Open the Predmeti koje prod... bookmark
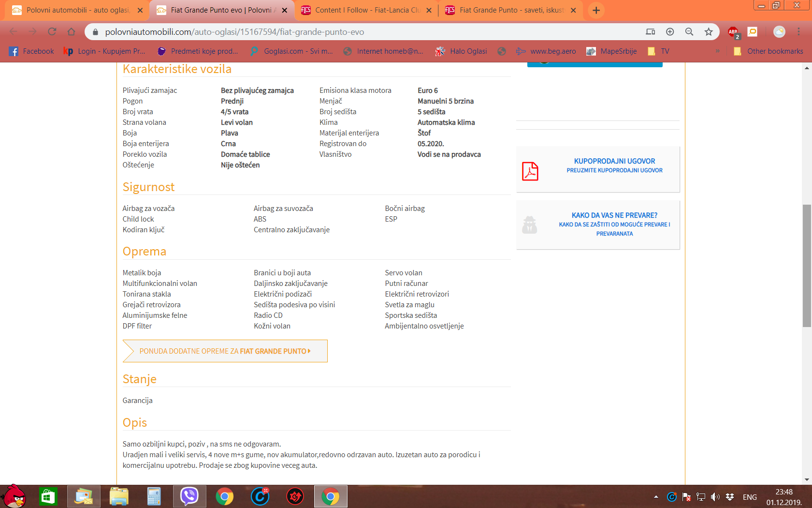Viewport: 812px width, 508px height. pyautogui.click(x=198, y=51)
